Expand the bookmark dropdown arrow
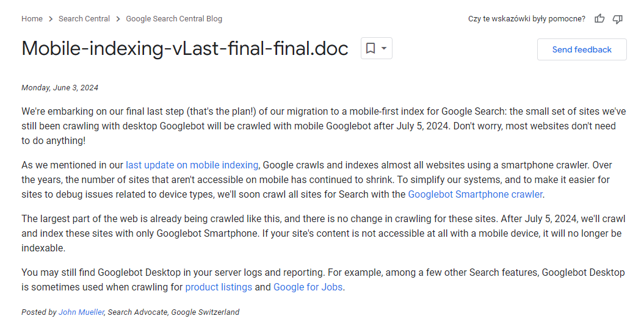Viewport: 644px width, 324px height. click(x=384, y=48)
